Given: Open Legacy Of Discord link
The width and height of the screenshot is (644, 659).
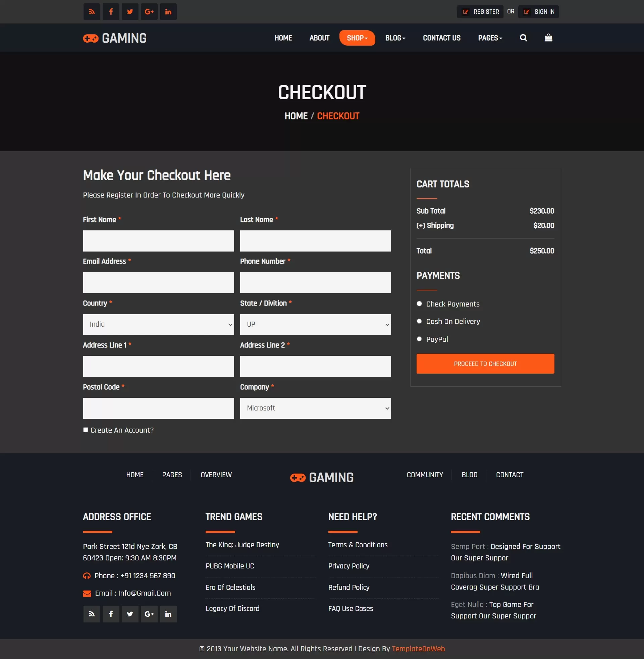Looking at the screenshot, I should (x=232, y=609).
